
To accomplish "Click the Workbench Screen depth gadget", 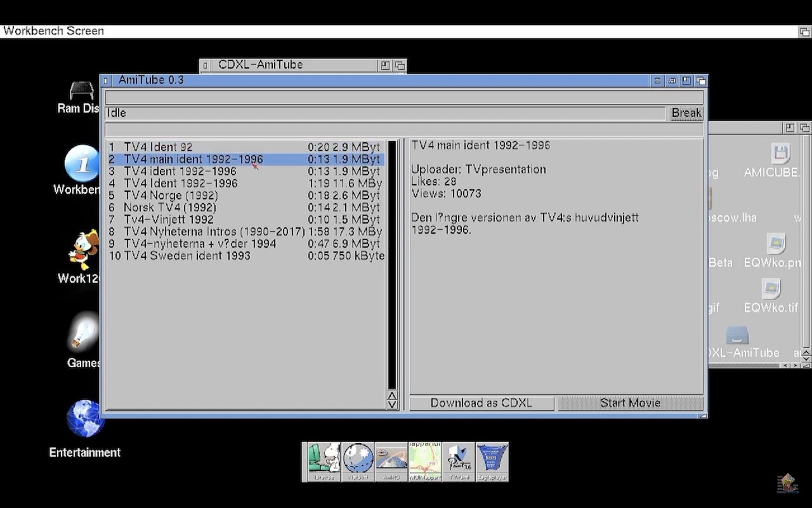I will coord(804,31).
